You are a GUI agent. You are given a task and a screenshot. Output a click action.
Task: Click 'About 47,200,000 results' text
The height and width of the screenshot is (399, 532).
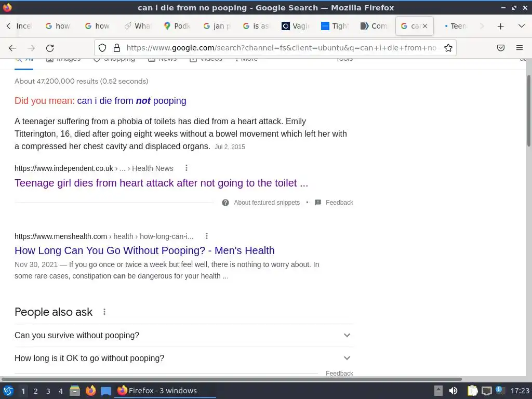pos(82,81)
